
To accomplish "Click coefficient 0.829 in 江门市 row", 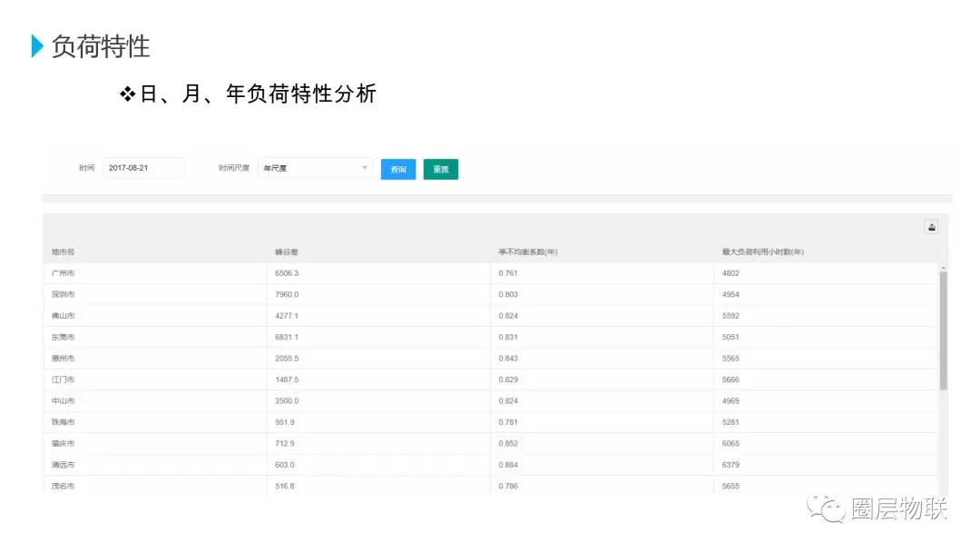I will click(508, 379).
